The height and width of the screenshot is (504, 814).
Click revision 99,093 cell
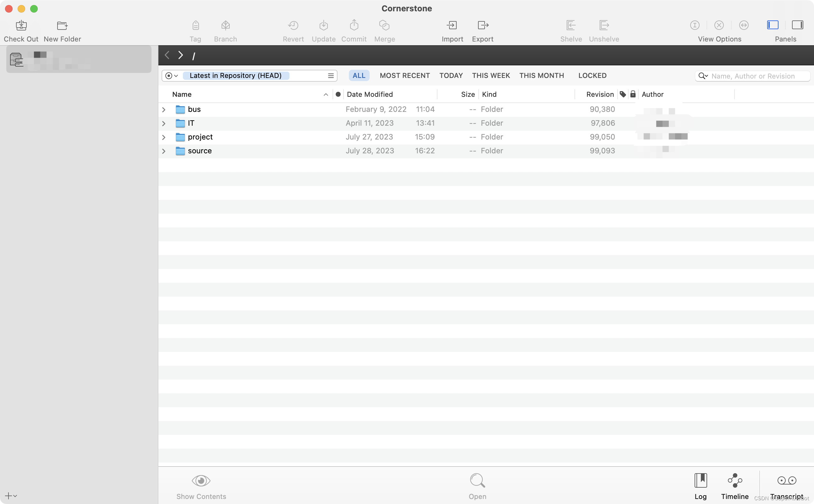tap(602, 151)
